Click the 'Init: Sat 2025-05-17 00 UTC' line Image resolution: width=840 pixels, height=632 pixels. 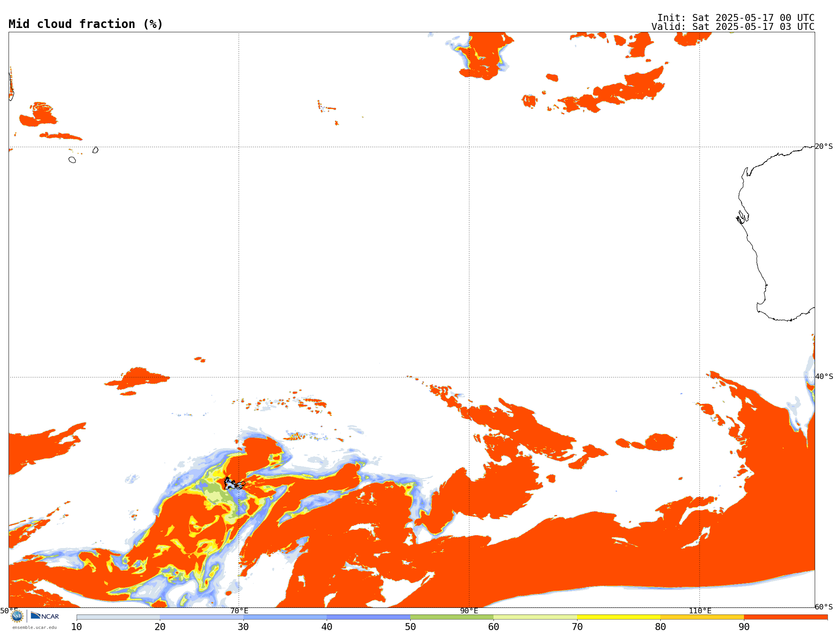pyautogui.click(x=735, y=18)
